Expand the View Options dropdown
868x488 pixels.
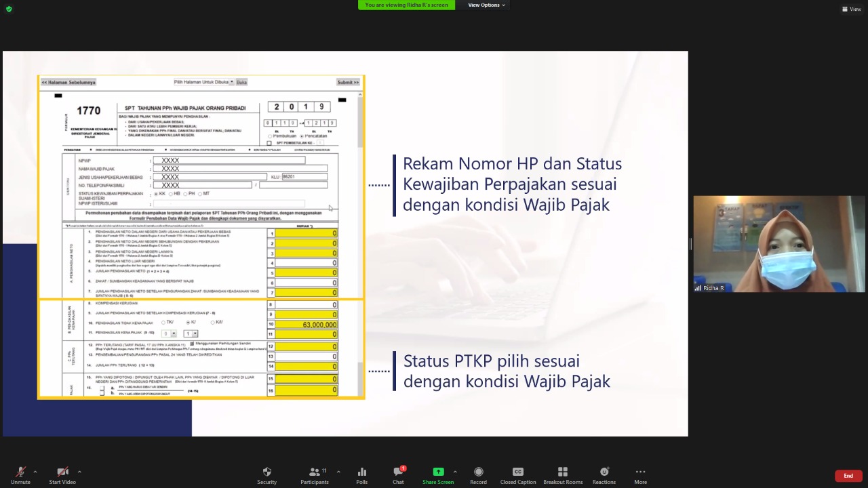pyautogui.click(x=486, y=5)
